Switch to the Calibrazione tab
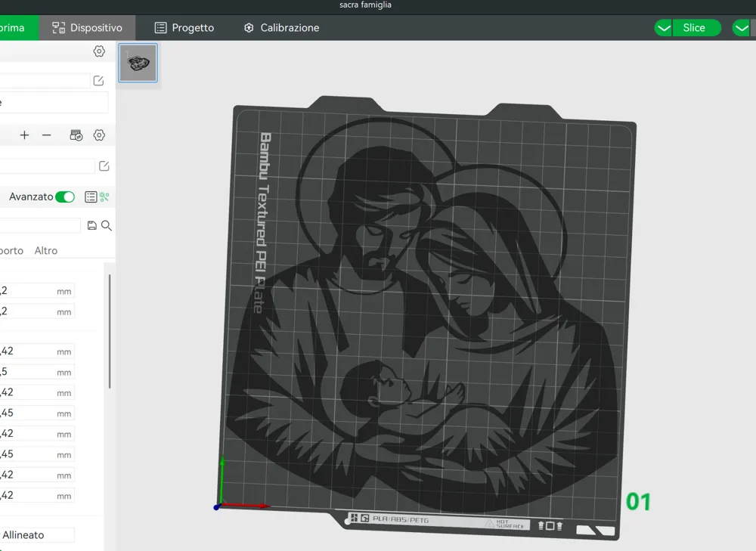Viewport: 756px width, 551px height. (x=281, y=28)
